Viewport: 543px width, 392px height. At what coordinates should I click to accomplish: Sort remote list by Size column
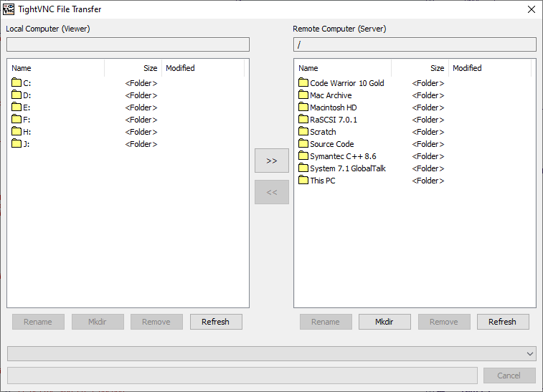420,68
